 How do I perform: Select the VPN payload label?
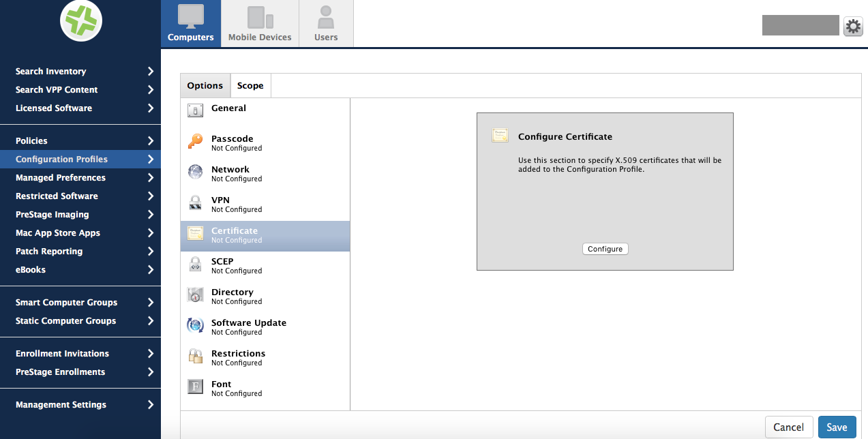[220, 200]
